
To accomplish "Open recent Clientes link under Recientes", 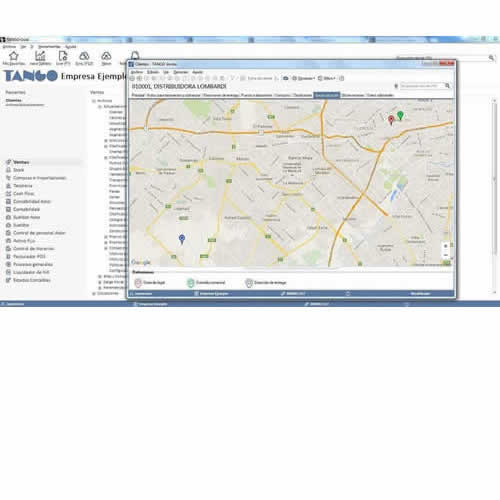I will click(14, 100).
